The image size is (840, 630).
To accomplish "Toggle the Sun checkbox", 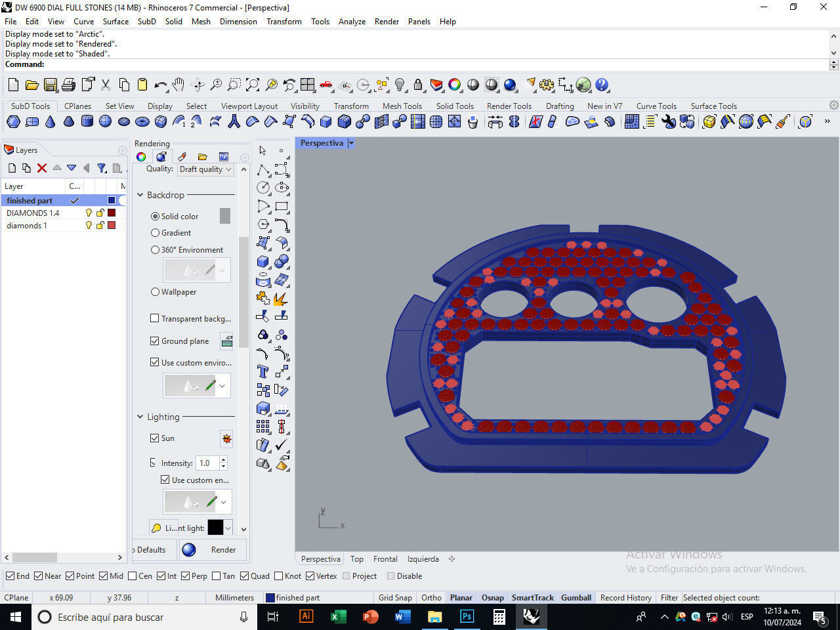I will pyautogui.click(x=155, y=438).
